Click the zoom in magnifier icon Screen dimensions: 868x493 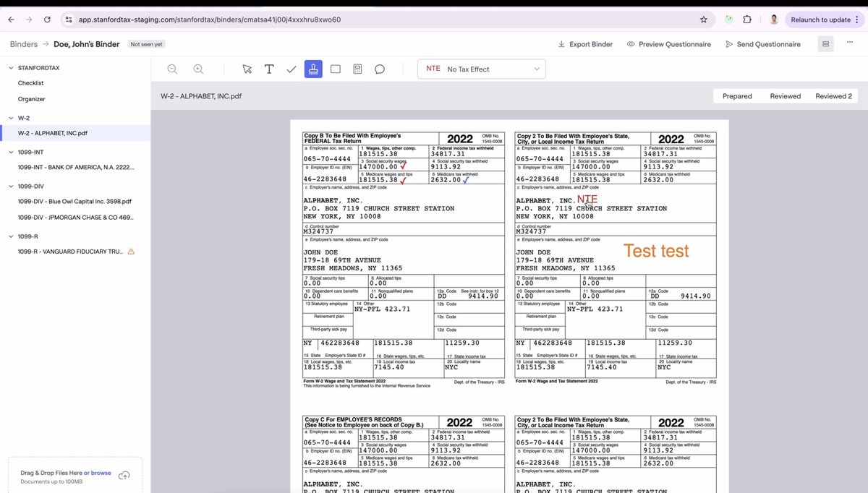pos(198,69)
